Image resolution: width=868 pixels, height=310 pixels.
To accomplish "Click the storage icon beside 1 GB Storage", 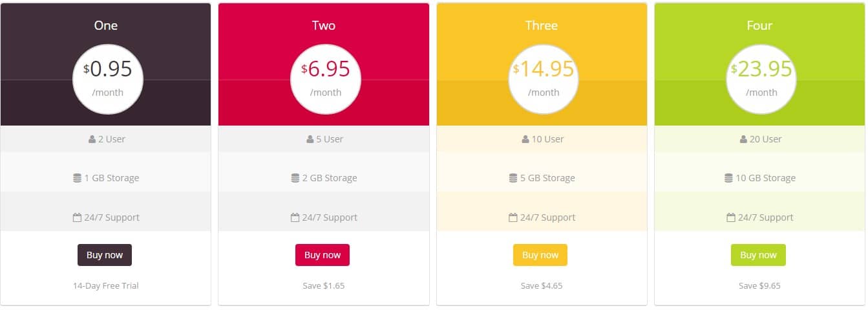I will pos(77,178).
